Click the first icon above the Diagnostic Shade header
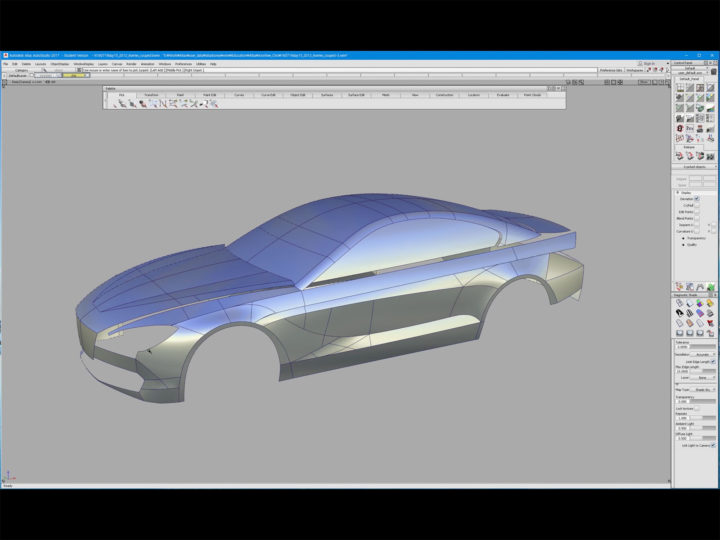This screenshot has width=720, height=540. (x=679, y=287)
